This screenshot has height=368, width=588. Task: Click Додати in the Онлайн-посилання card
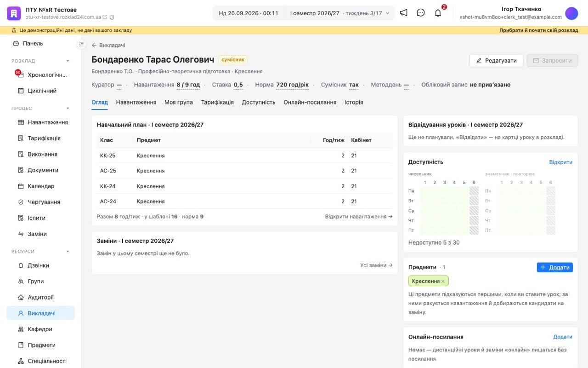tap(563, 337)
